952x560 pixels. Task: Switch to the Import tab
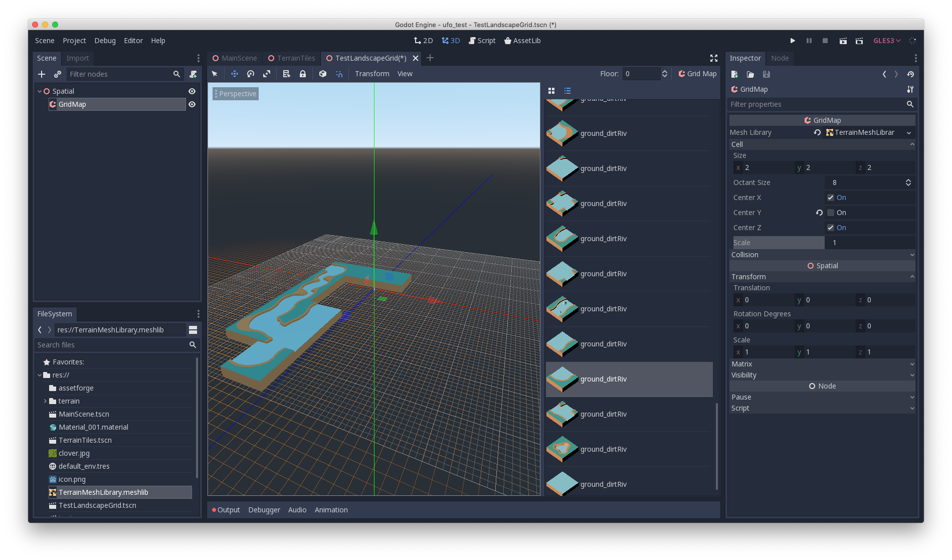coord(78,58)
